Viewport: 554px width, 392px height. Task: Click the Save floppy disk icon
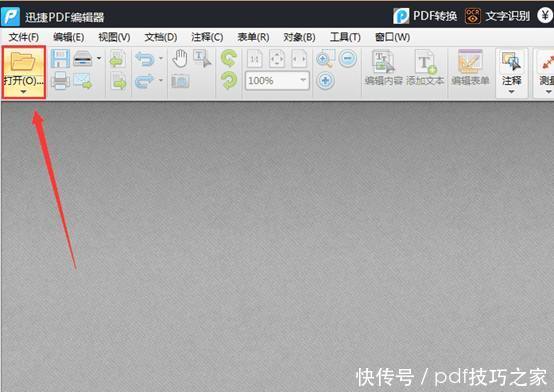(x=60, y=59)
